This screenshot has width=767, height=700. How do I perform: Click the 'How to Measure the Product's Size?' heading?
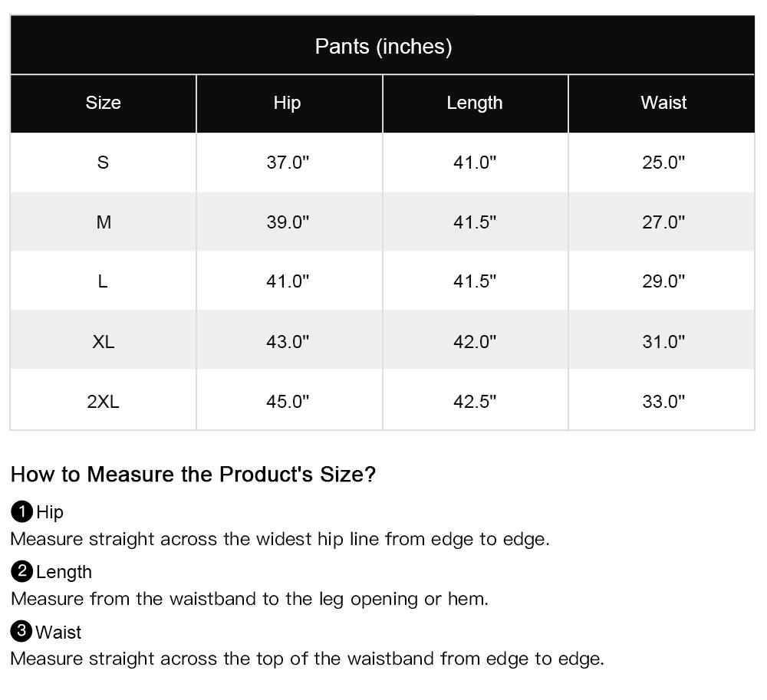point(193,474)
